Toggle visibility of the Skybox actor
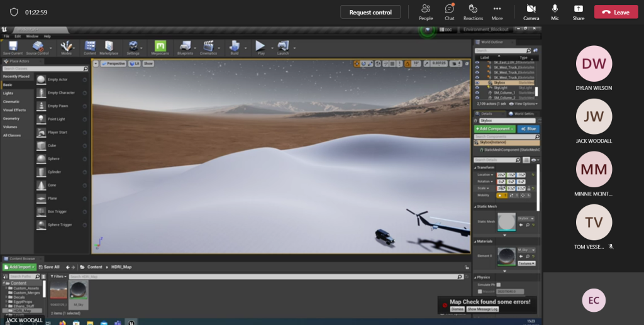The height and width of the screenshot is (325, 644). pyautogui.click(x=477, y=83)
